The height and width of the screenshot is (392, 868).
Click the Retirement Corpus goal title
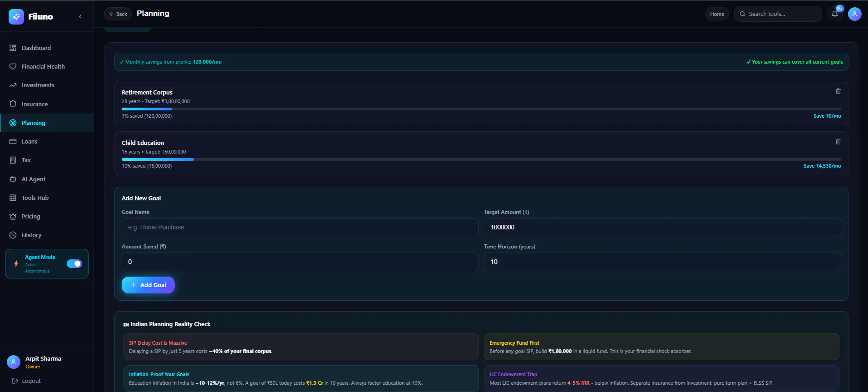coord(147,92)
